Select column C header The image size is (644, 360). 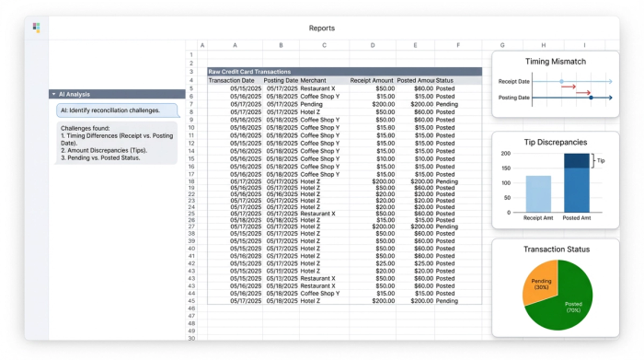(324, 45)
